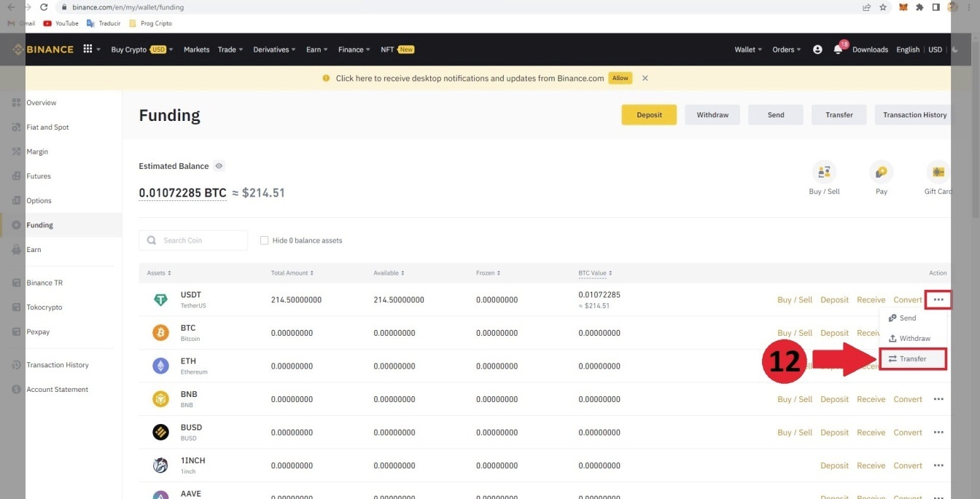Click the Buy / Sell shortcut icon
Image resolution: width=980 pixels, height=499 pixels.
tap(824, 173)
